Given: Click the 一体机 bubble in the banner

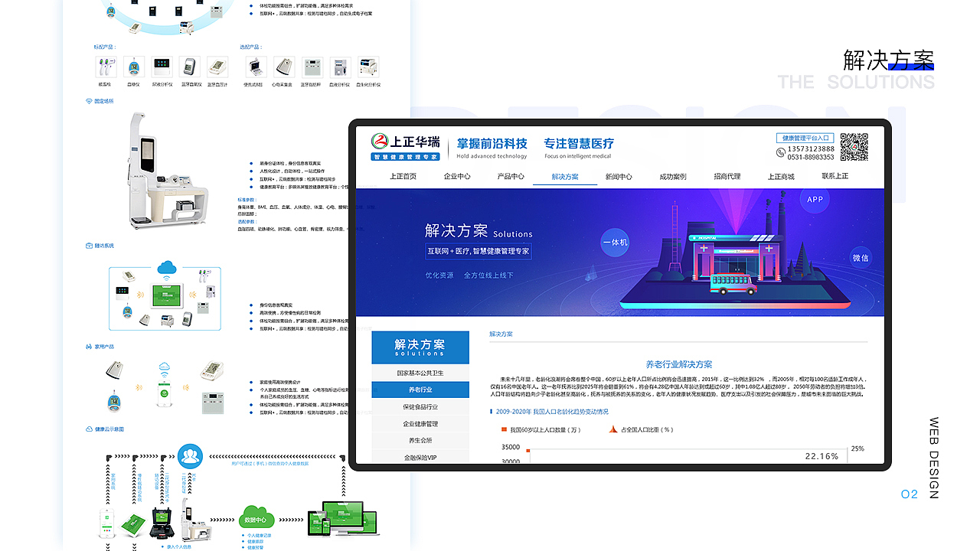Looking at the screenshot, I should (x=616, y=243).
